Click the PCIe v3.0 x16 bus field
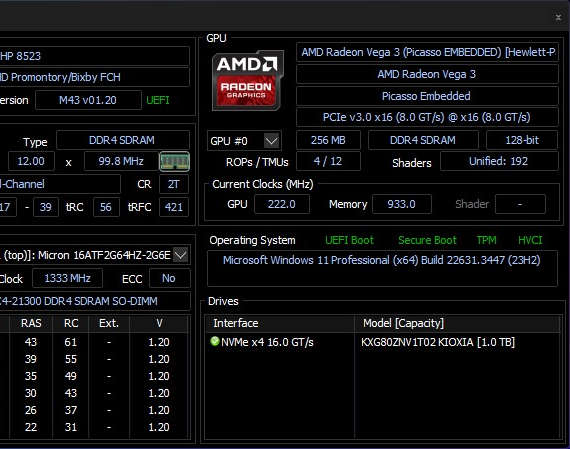570x449 pixels. pyautogui.click(x=427, y=117)
